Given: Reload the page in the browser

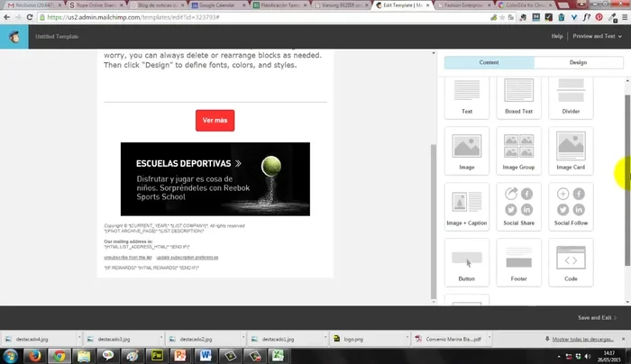Looking at the screenshot, I should point(30,17).
